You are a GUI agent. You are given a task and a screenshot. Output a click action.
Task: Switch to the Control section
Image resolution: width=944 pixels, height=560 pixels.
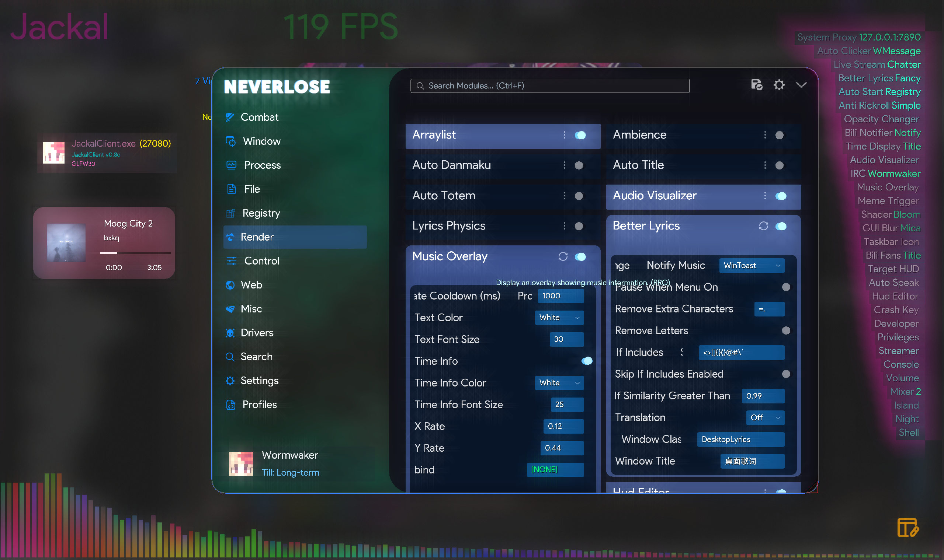(261, 261)
